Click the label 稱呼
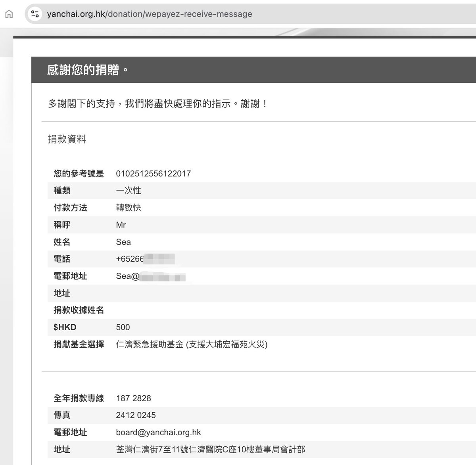The width and height of the screenshot is (476, 465). (62, 225)
